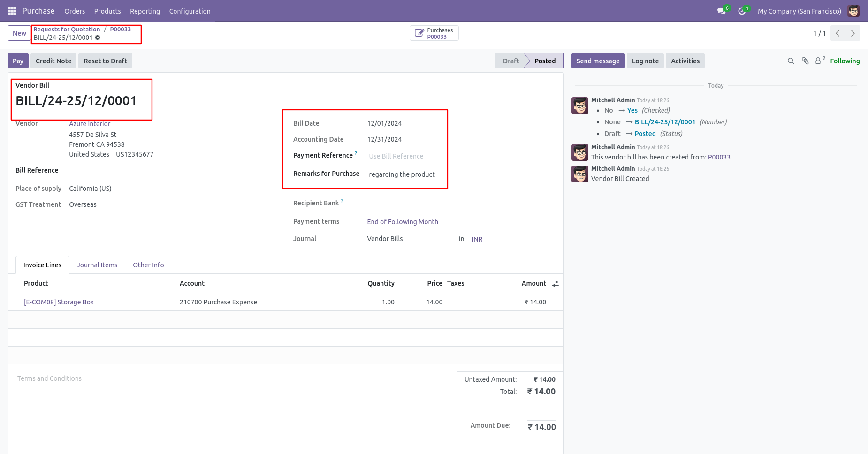Click Reset to Draft button
The image size is (868, 454).
(105, 61)
